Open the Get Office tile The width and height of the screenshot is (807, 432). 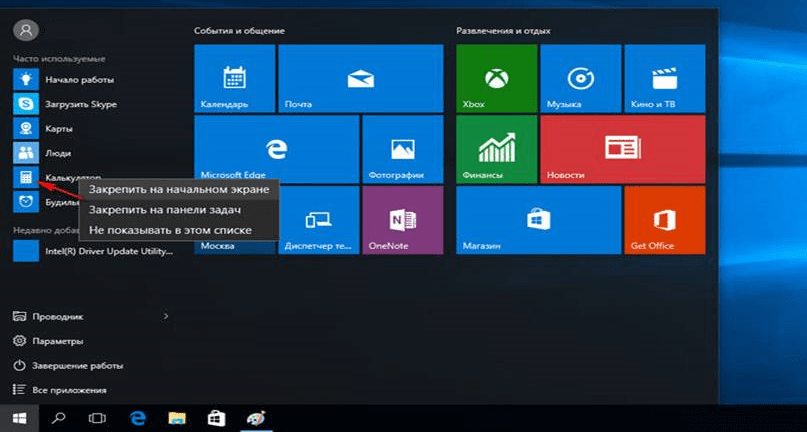663,220
